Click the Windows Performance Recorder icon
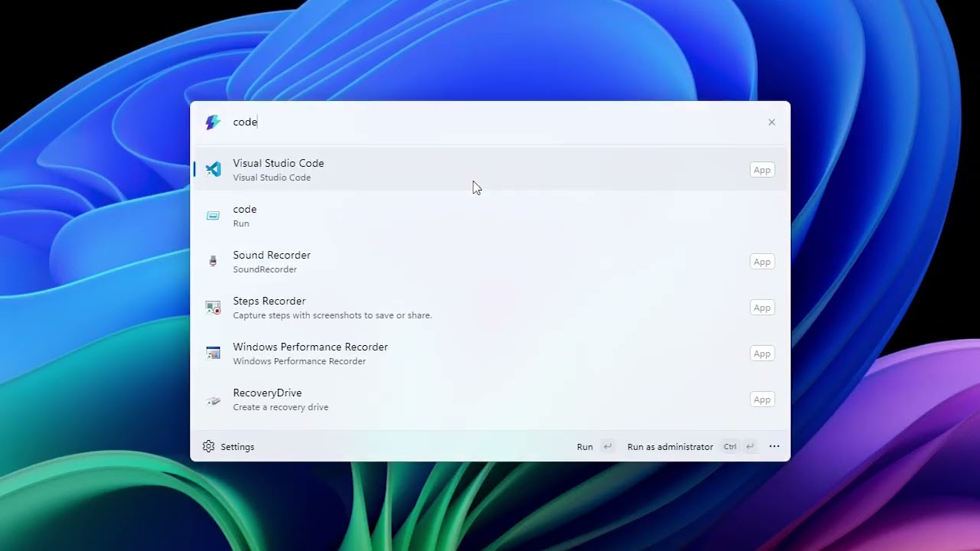 [213, 354]
